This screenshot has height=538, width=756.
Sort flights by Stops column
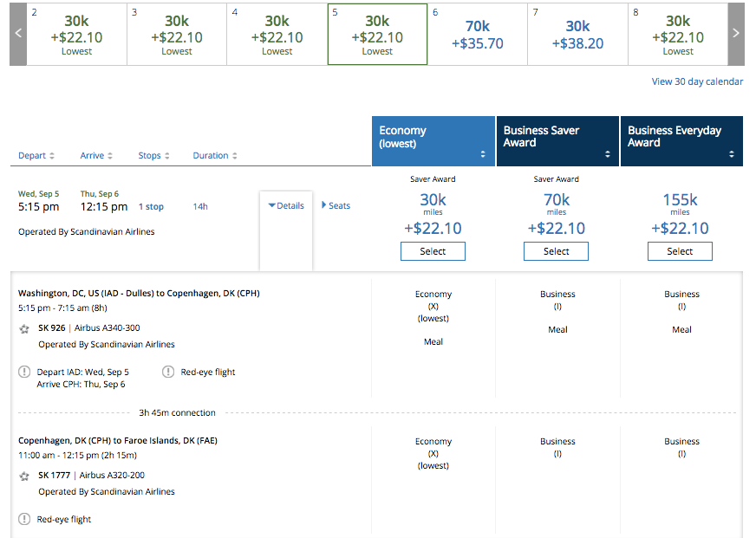tap(153, 156)
